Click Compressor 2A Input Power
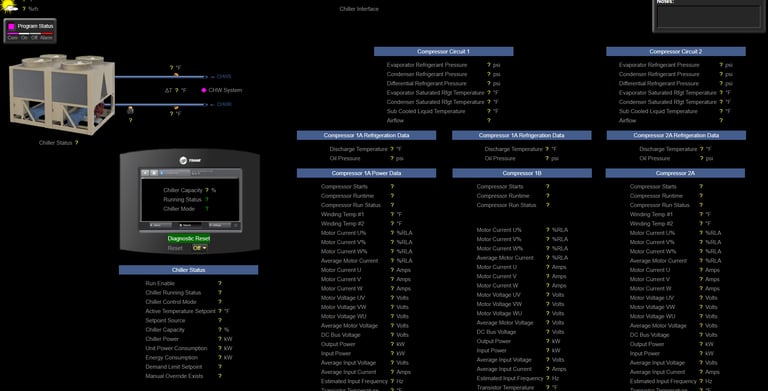 coord(672,354)
